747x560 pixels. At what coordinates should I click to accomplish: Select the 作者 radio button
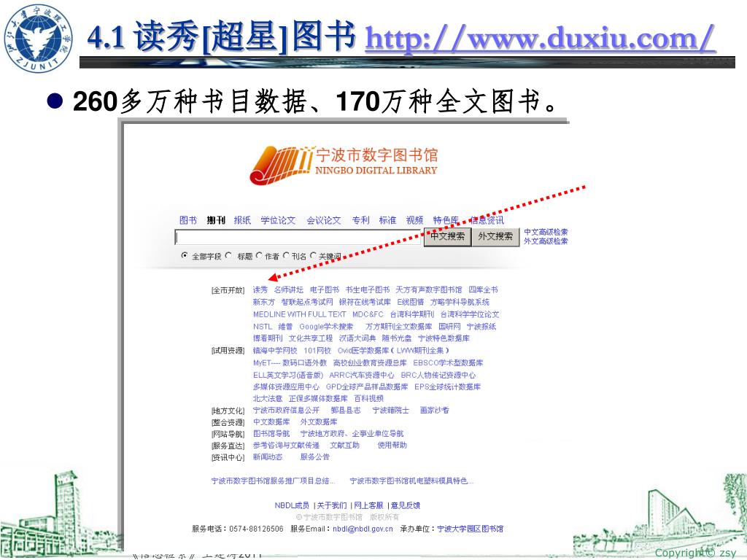tap(259, 255)
